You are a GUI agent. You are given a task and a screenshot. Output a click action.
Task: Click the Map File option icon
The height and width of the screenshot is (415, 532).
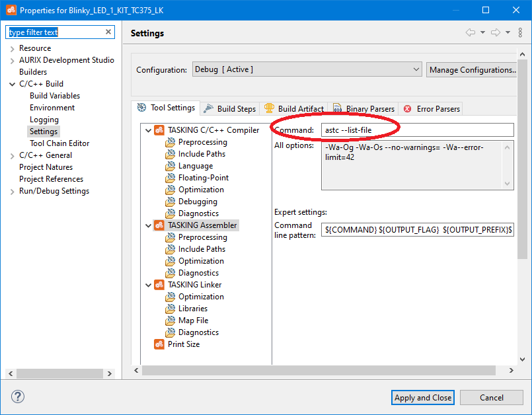171,321
